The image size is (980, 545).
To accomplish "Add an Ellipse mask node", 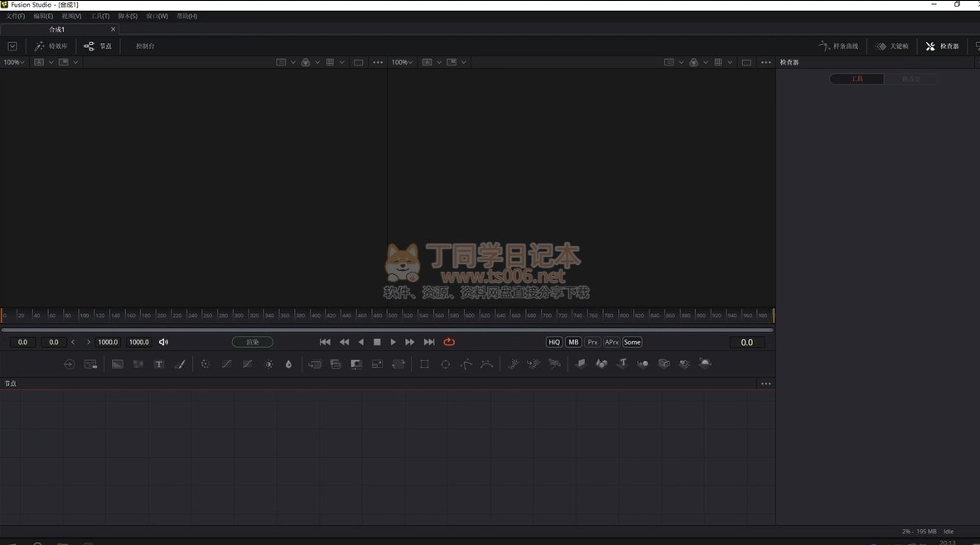I will pos(446,364).
